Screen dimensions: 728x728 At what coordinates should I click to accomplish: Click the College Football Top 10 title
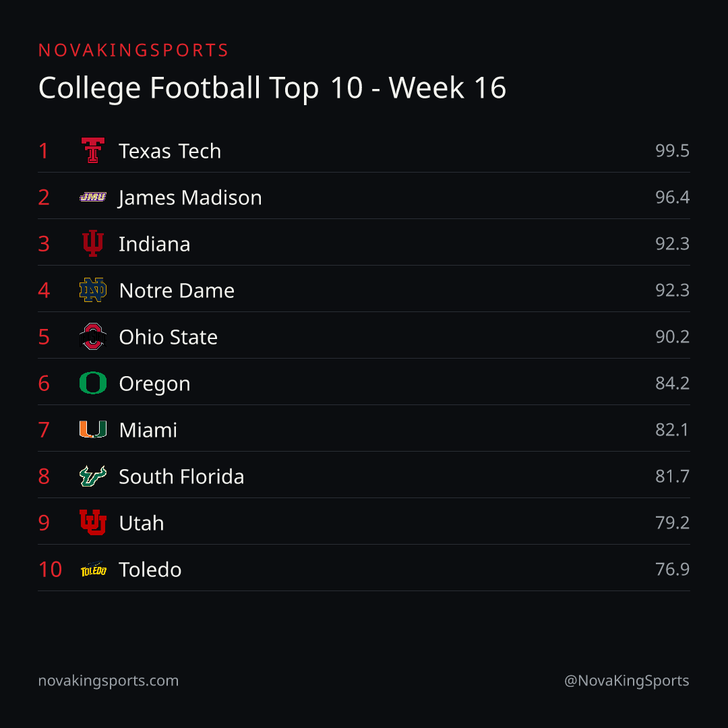pos(272,88)
